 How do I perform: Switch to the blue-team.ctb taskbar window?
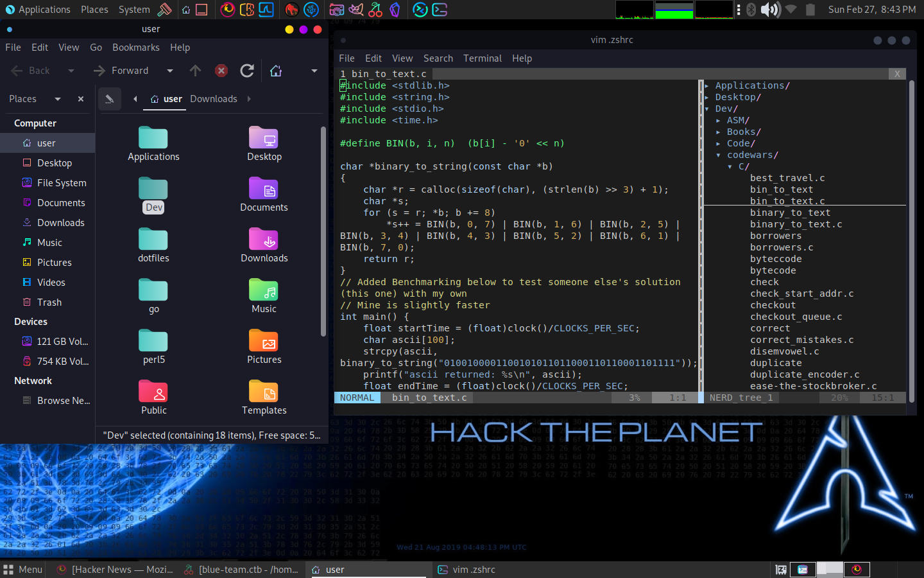pos(241,570)
